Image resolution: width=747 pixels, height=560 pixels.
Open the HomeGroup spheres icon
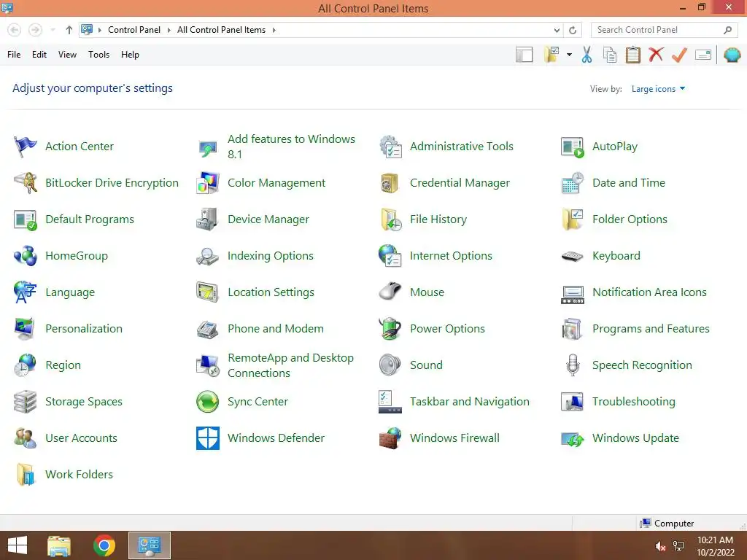[26, 256]
